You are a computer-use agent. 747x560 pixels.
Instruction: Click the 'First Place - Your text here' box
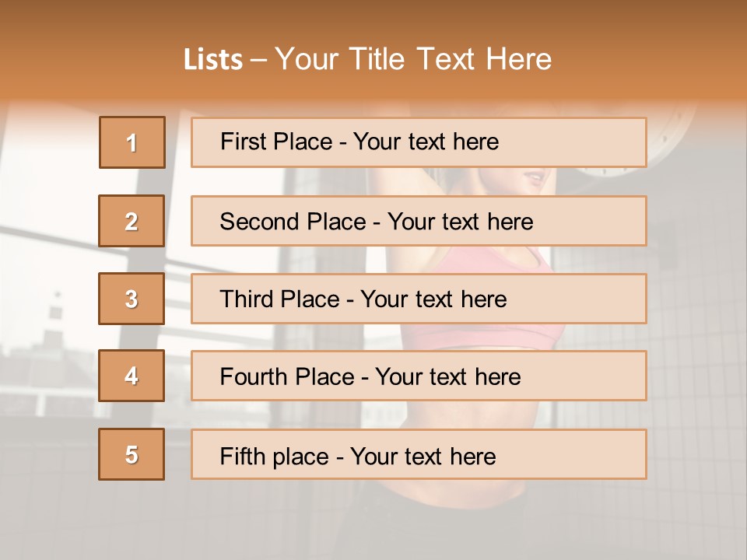click(x=419, y=142)
